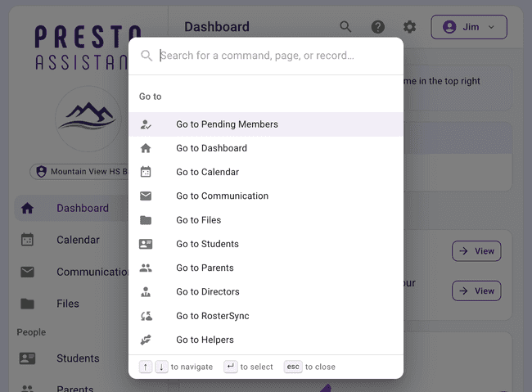Open settings via the gear icon
Viewport: 532px width, 392px height.
pos(409,26)
